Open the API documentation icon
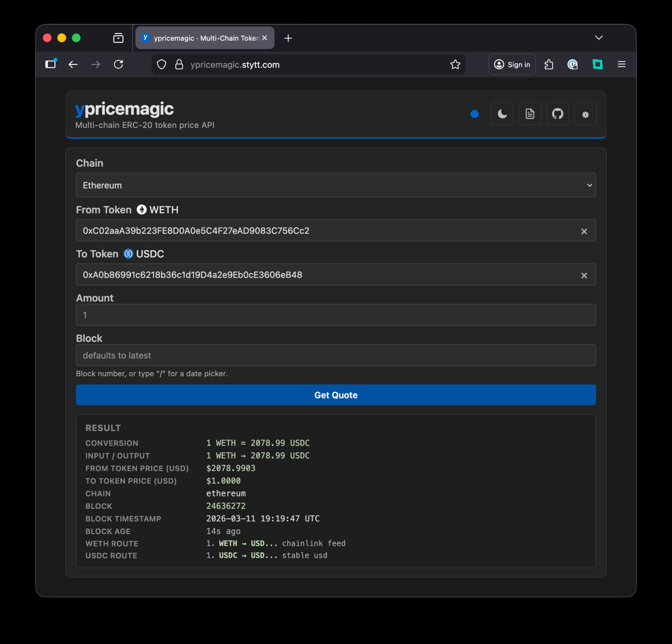Screen dimensions: 672x644 click(530, 114)
